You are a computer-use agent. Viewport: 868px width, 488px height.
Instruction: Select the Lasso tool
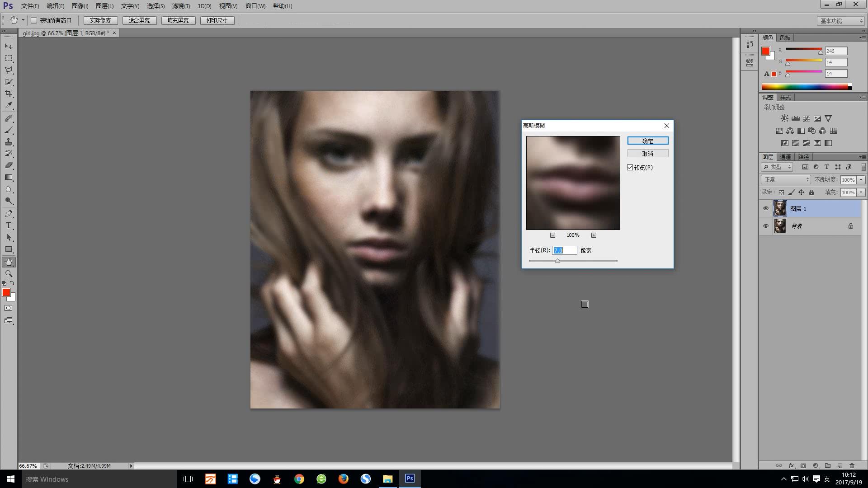coord(9,70)
